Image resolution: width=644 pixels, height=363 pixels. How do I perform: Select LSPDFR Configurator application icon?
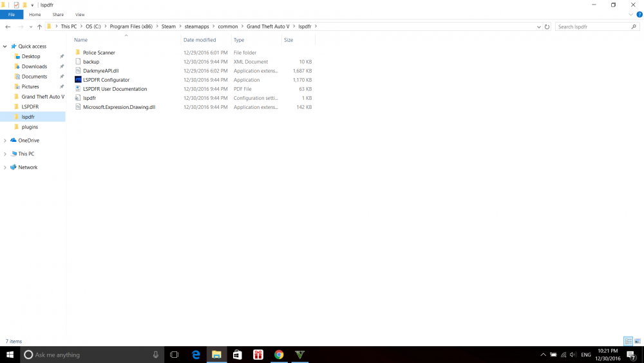click(x=78, y=80)
